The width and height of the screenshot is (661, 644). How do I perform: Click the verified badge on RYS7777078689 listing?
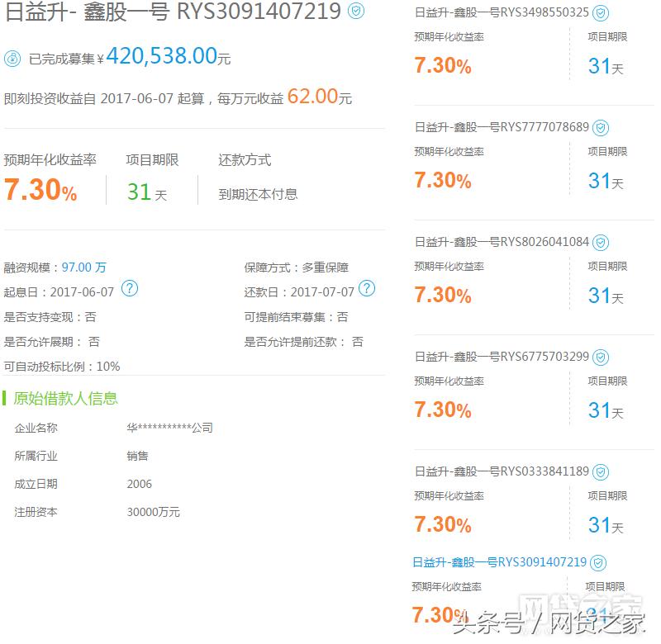click(x=601, y=127)
